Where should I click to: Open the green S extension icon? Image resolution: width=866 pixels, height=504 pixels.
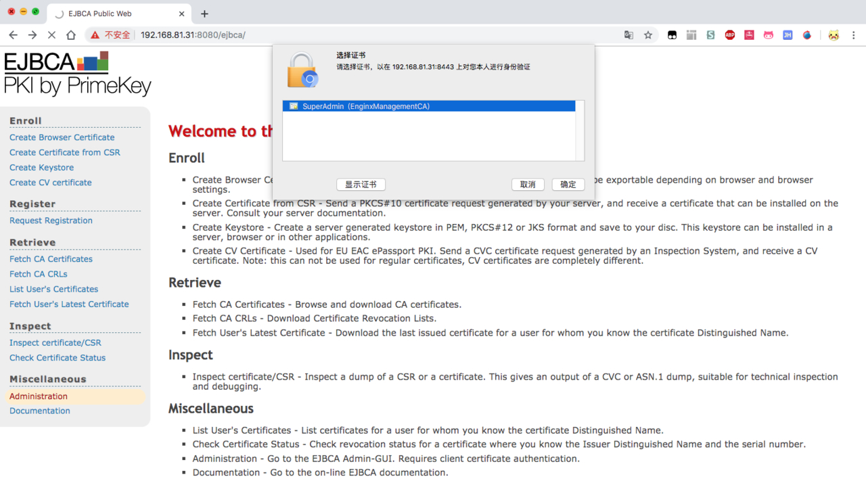point(710,35)
